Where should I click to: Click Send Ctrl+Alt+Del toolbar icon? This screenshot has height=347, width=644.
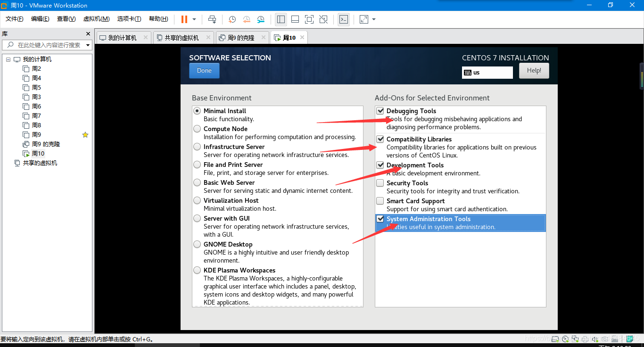(212, 19)
